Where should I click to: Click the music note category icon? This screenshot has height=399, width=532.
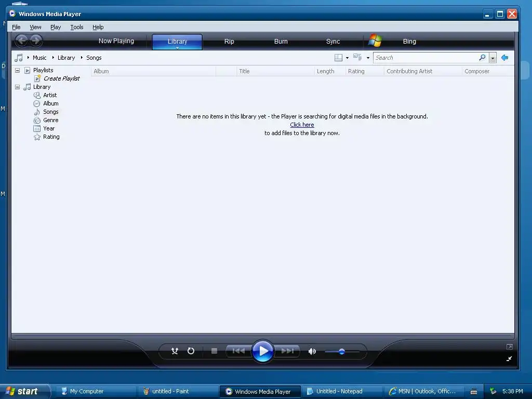19,58
